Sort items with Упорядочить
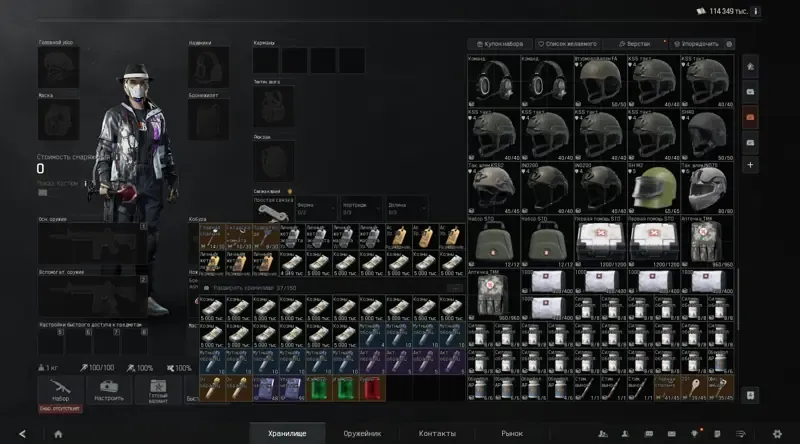Screen dimensions: 800x444 coord(696,44)
